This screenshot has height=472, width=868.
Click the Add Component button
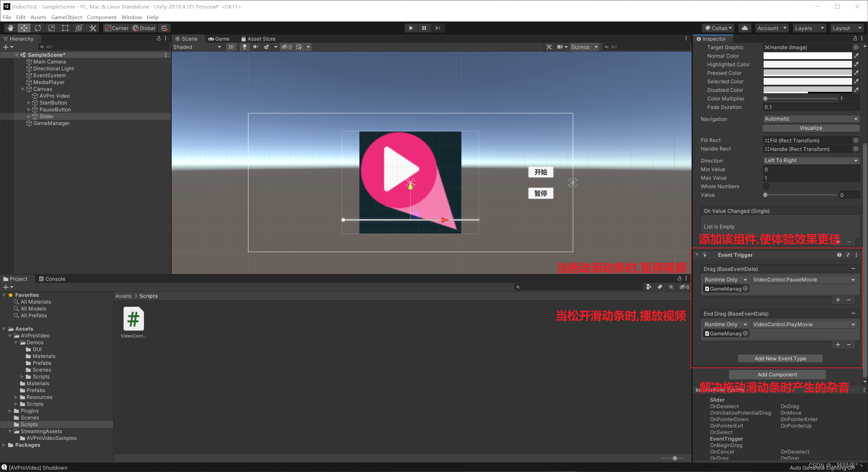[x=777, y=374]
